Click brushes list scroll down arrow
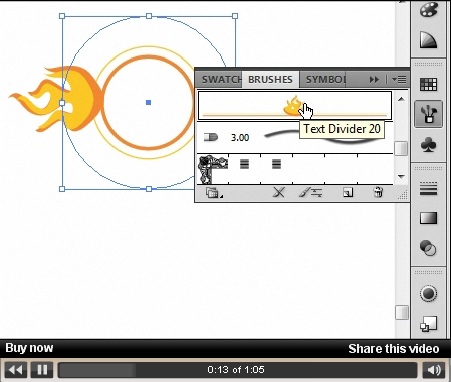This screenshot has width=451, height=382. pos(402,177)
